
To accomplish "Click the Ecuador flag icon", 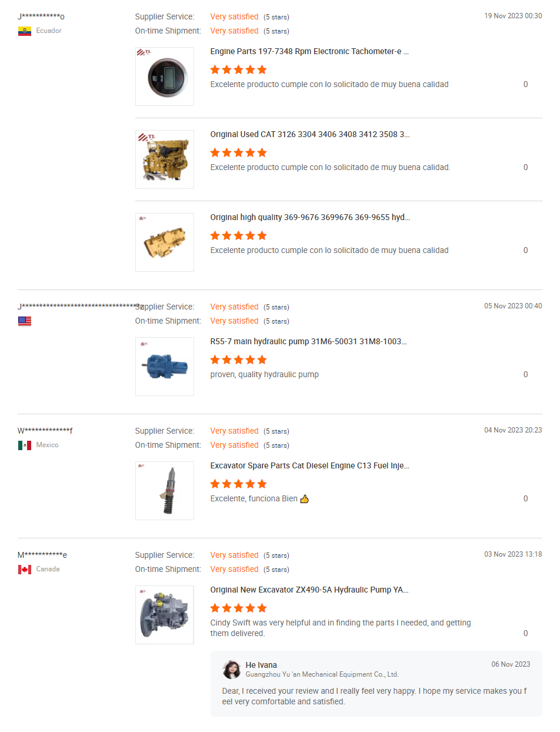I will tap(24, 31).
